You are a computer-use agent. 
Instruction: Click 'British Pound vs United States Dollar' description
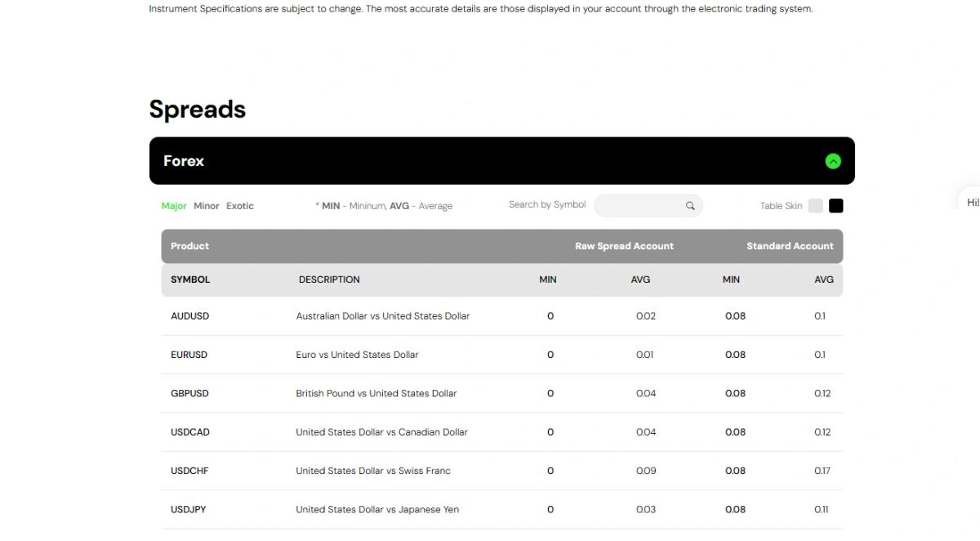[x=376, y=393]
